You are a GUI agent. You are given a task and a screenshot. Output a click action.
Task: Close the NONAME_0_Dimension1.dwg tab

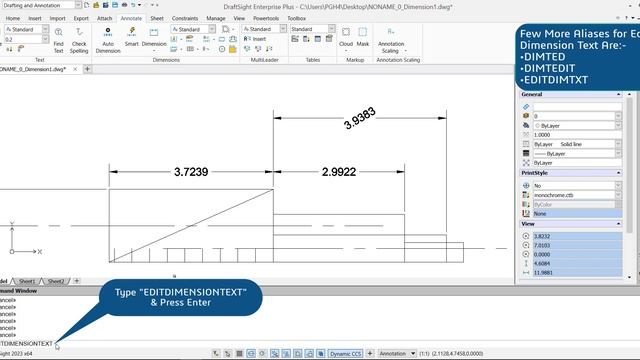[x=75, y=69]
